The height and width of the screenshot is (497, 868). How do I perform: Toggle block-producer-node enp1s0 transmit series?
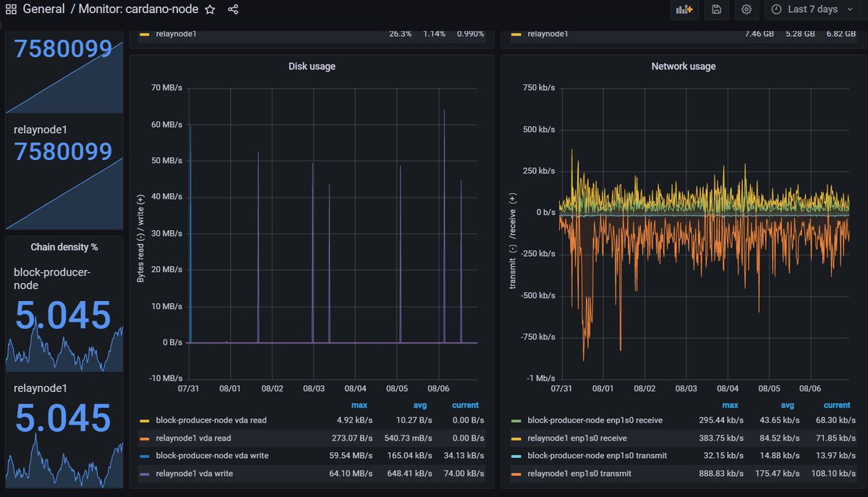point(597,456)
